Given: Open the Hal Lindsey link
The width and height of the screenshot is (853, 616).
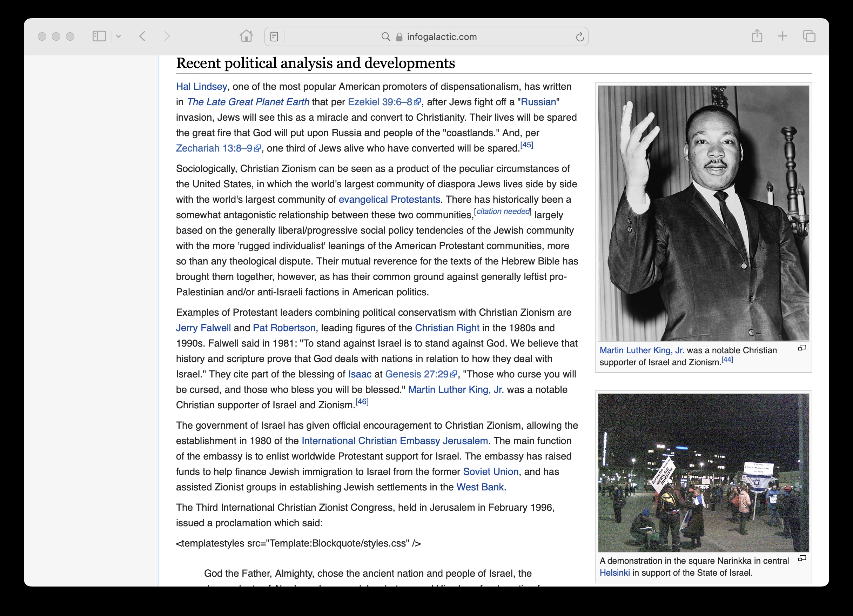Looking at the screenshot, I should (201, 87).
